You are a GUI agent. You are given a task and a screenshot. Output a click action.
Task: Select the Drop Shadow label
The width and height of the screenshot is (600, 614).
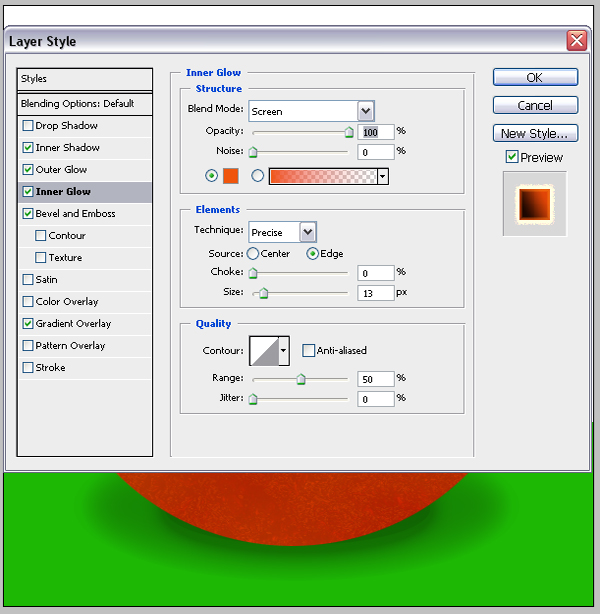67,126
